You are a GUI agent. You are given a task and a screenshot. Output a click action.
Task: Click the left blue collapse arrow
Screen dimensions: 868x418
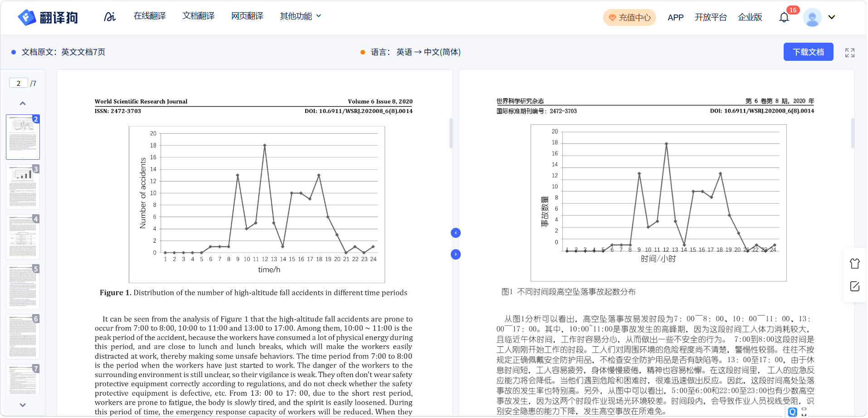click(x=456, y=233)
